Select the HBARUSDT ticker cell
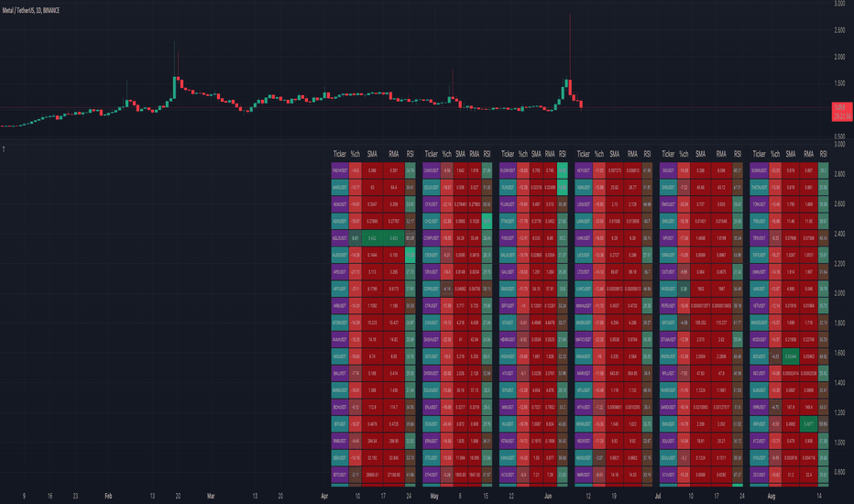 point(508,339)
